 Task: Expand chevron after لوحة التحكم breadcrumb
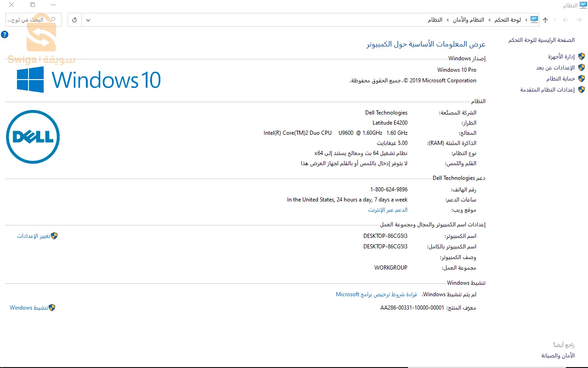[x=489, y=20]
